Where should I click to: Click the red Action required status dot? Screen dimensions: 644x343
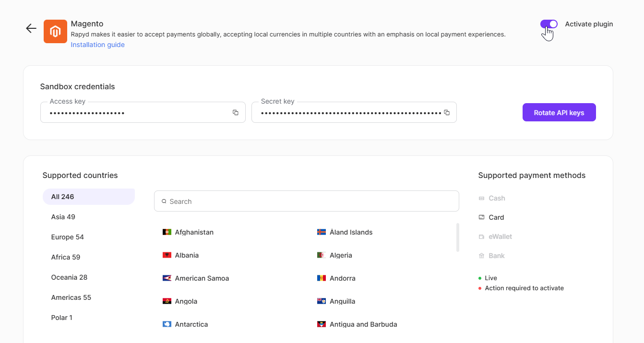(x=480, y=288)
